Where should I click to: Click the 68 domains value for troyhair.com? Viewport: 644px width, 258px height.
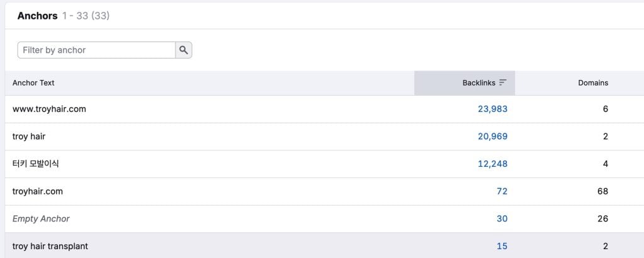click(x=602, y=191)
